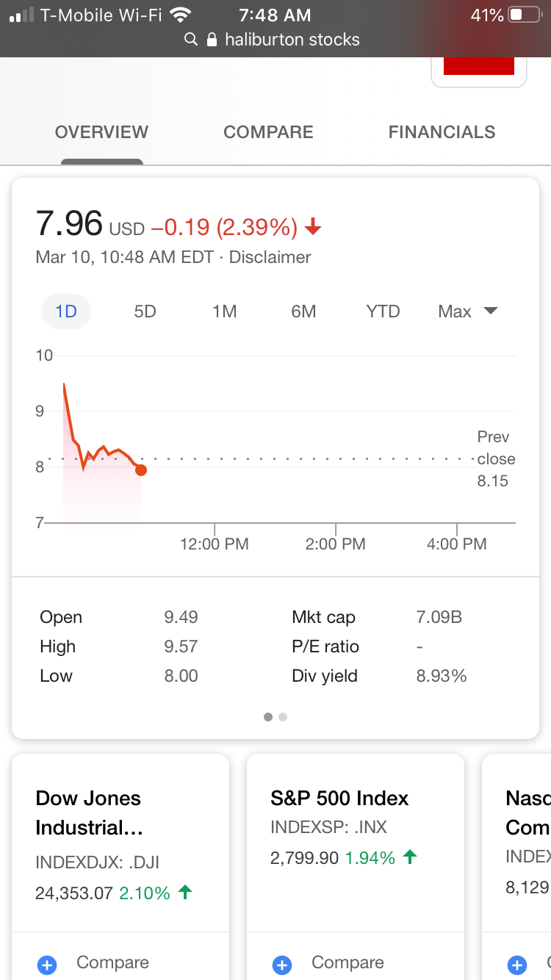Image resolution: width=551 pixels, height=980 pixels.
Task: Show the 6M chart range
Action: (x=303, y=311)
